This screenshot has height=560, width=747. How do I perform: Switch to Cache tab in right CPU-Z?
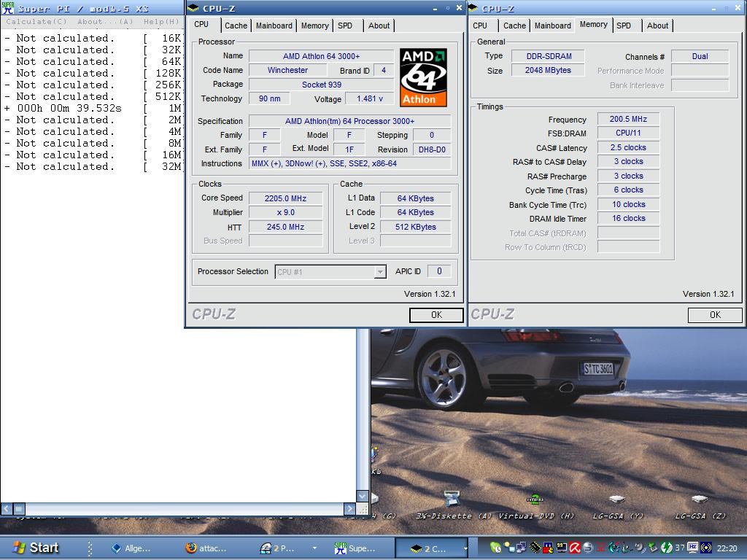514,26
